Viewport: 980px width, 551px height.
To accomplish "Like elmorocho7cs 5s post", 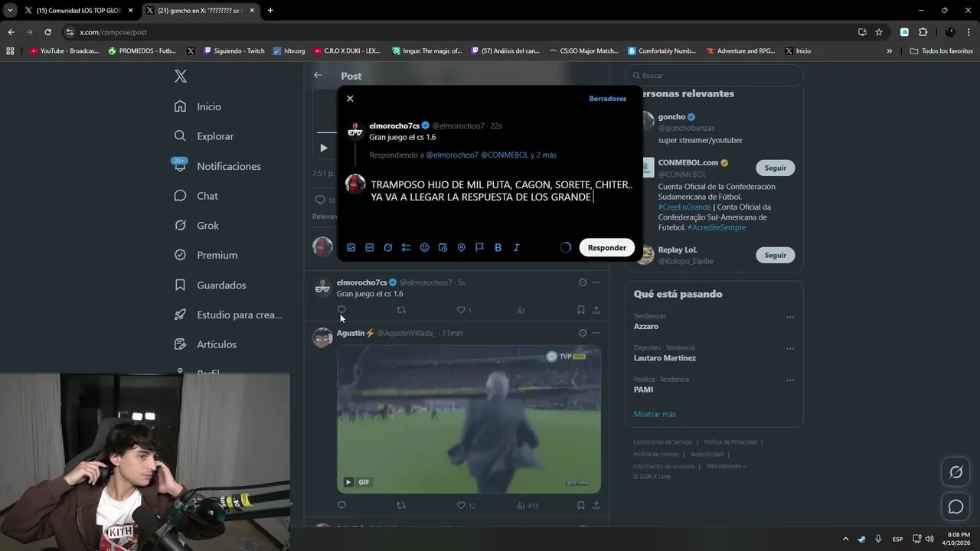I will 461,310.
